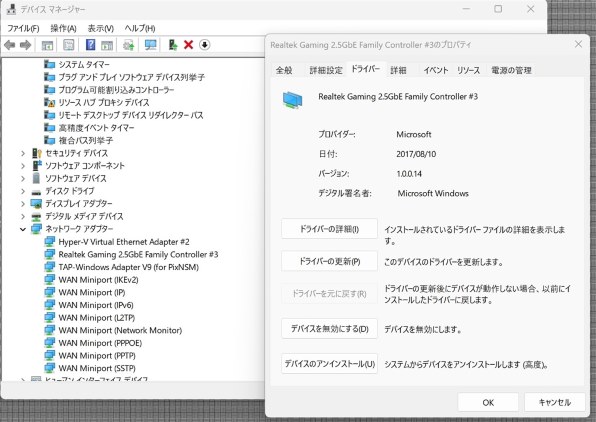Click the Forward arrow in Device Manager toolbar

25,45
